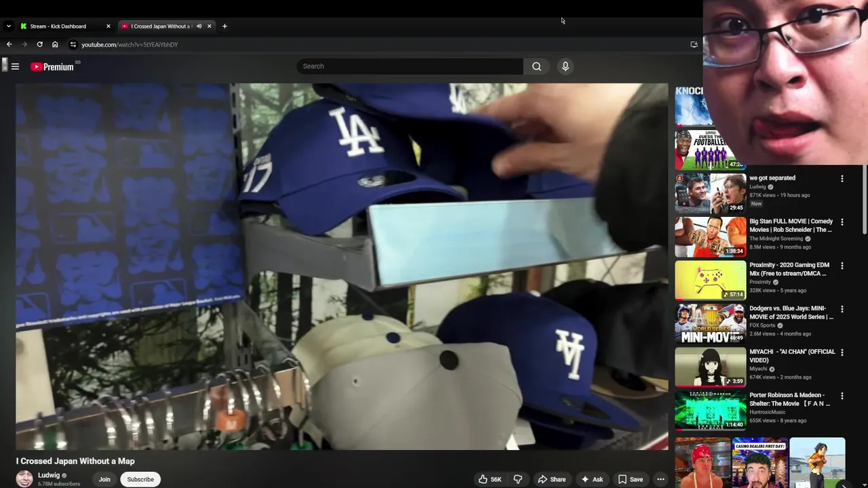Viewport: 868px width, 488px height.
Task: Open kebab menu for Porter Robinson Shelter
Action: 842,396
